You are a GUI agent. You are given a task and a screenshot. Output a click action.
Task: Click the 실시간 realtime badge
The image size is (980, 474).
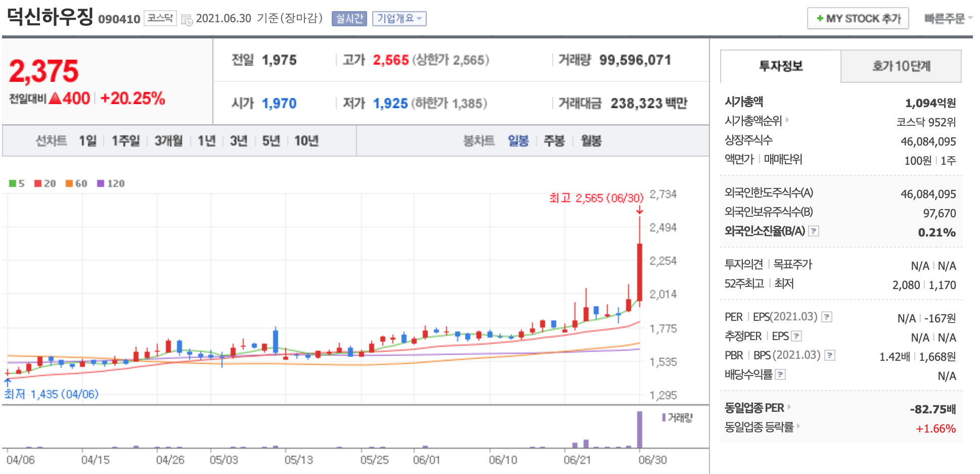click(349, 19)
